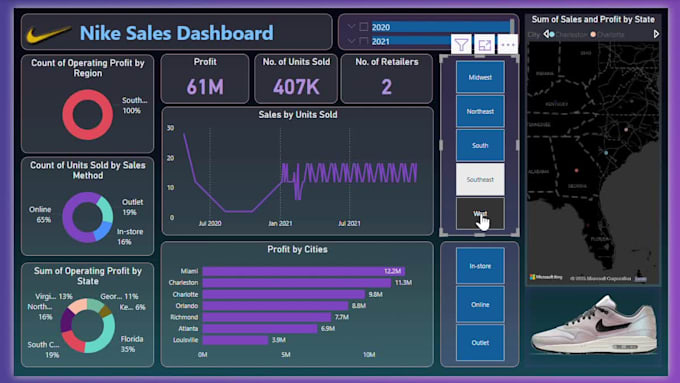Click the 11.3M data label beside Charleston bar

[403, 282]
